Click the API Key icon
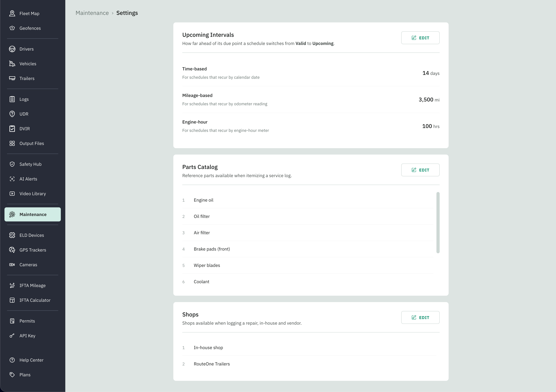This screenshot has width=556, height=392. (x=12, y=336)
